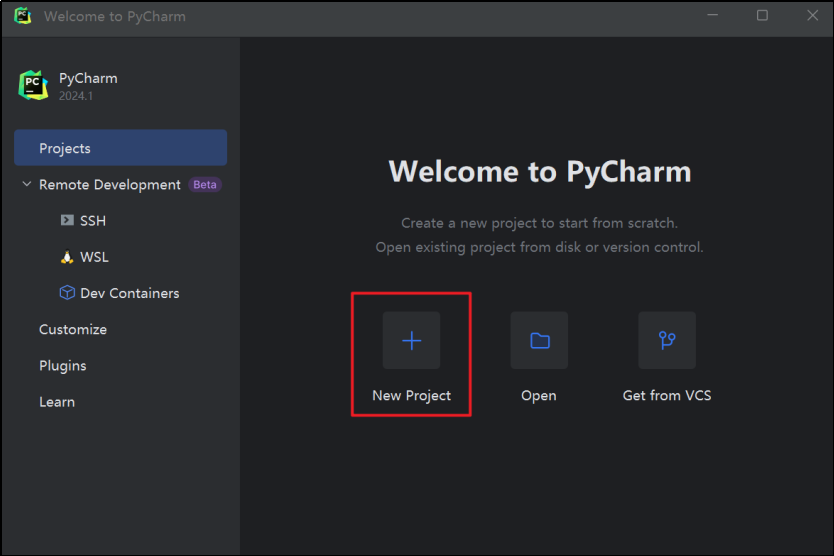Click the PyCharm title bar app icon
The width and height of the screenshot is (834, 556).
point(22,15)
